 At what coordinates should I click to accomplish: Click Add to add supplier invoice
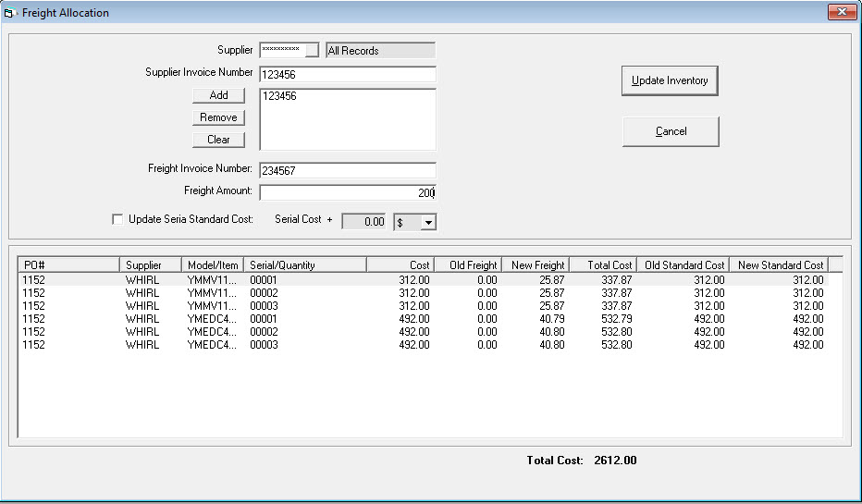coord(218,95)
